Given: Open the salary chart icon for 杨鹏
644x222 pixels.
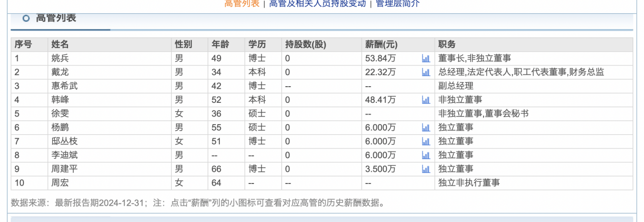Looking at the screenshot, I should click(426, 128).
